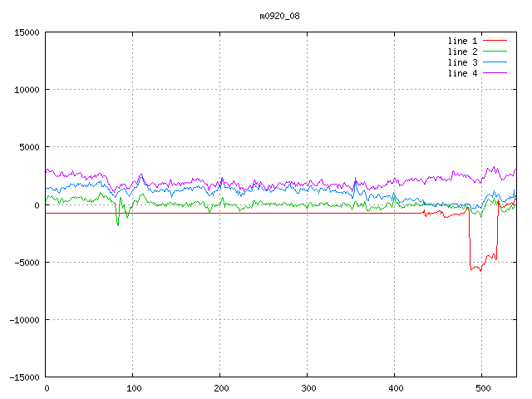Click the 10000 y-axis label
This screenshot has width=532, height=399.
[x=27, y=90]
